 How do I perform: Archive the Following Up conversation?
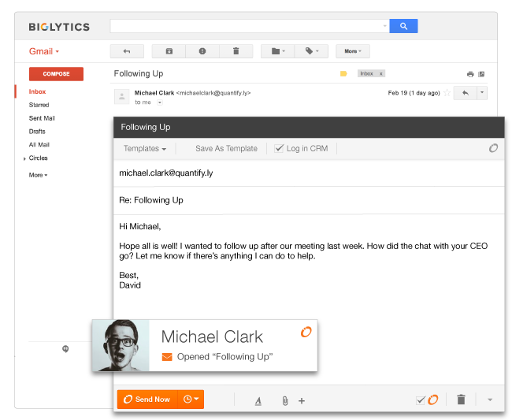[x=169, y=51]
